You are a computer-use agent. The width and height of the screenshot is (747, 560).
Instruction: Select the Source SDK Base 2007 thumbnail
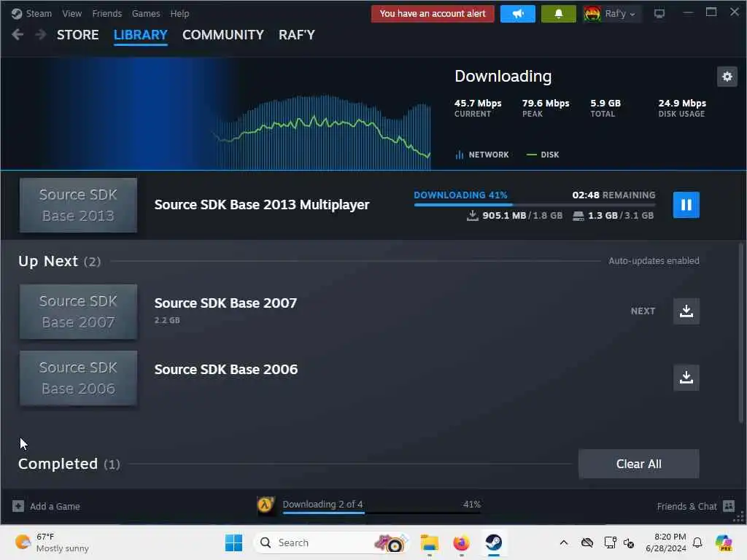click(x=78, y=312)
